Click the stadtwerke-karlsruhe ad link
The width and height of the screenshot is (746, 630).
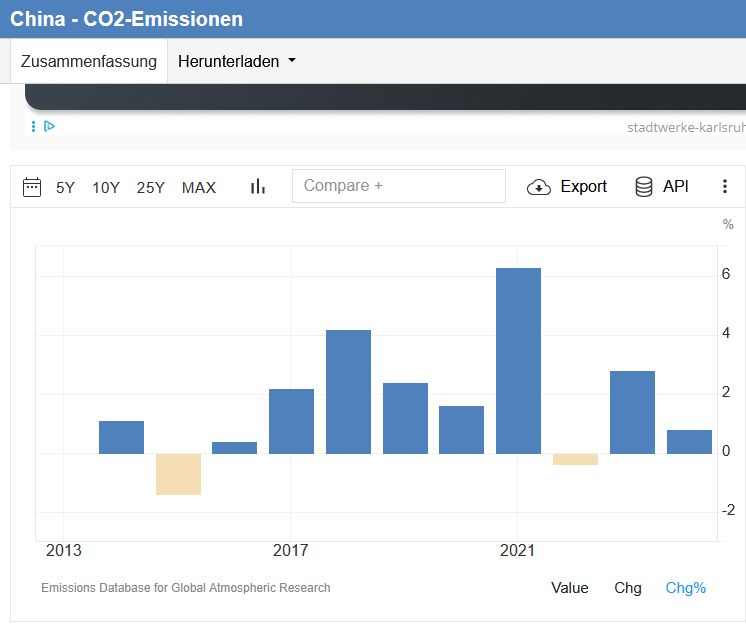(x=685, y=127)
